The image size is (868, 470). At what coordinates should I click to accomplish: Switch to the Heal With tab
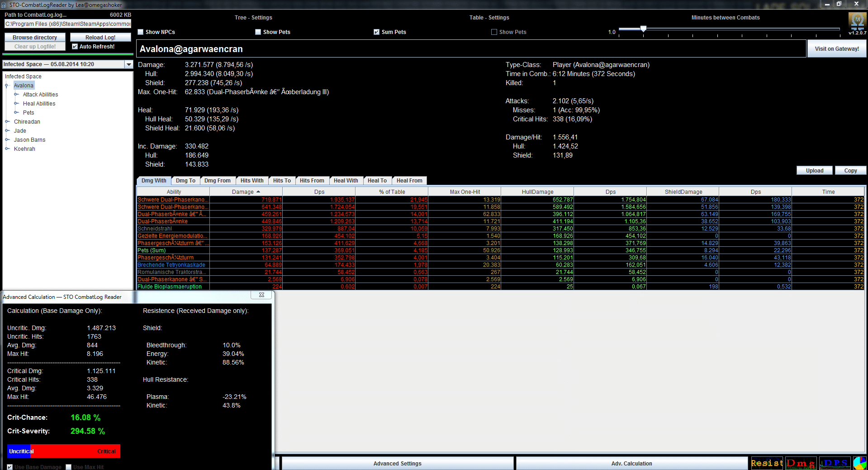[346, 181]
